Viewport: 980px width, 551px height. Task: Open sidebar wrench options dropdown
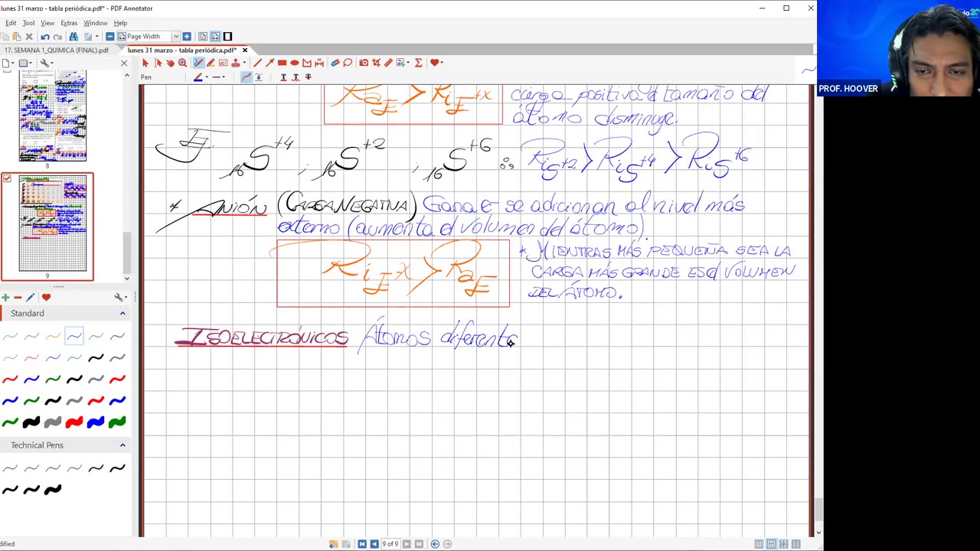[46, 63]
